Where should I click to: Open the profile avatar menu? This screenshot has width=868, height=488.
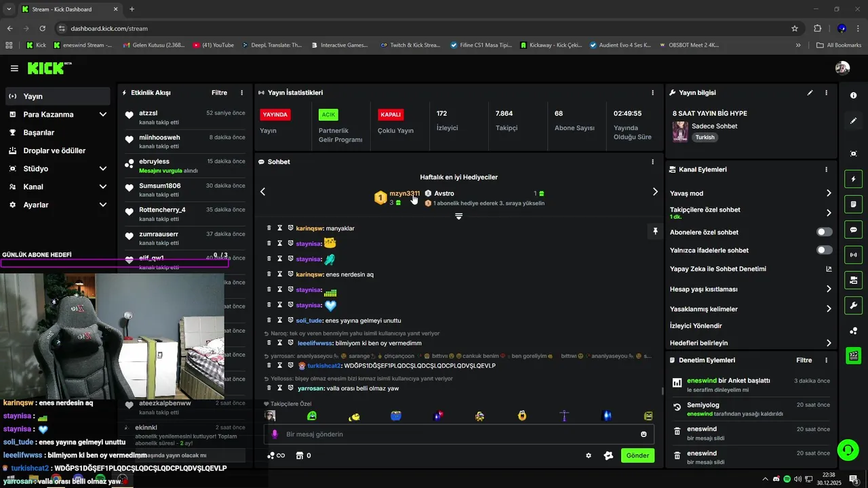pos(842,68)
